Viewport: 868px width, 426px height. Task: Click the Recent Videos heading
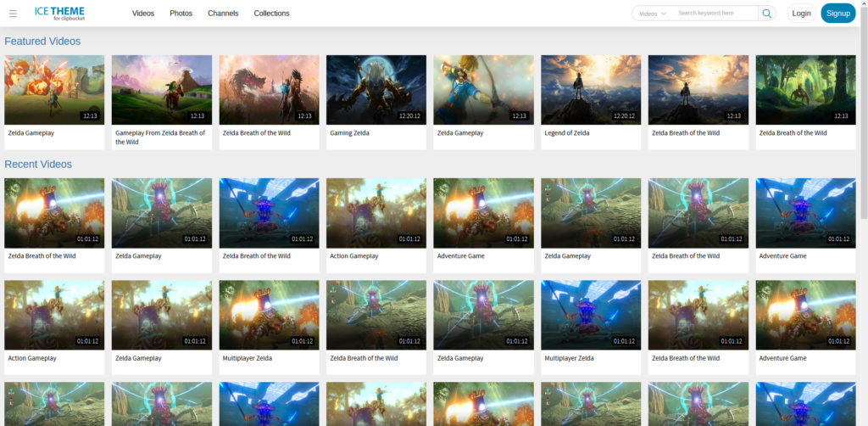tap(38, 164)
